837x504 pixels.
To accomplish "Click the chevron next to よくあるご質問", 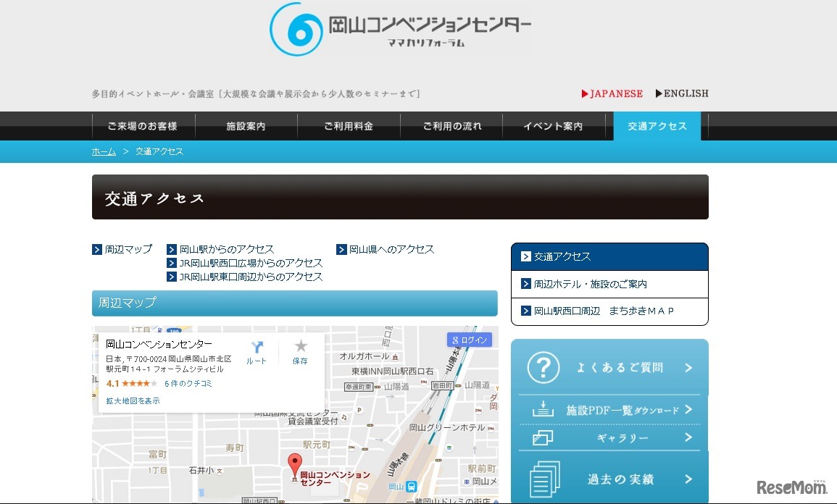I will [688, 367].
